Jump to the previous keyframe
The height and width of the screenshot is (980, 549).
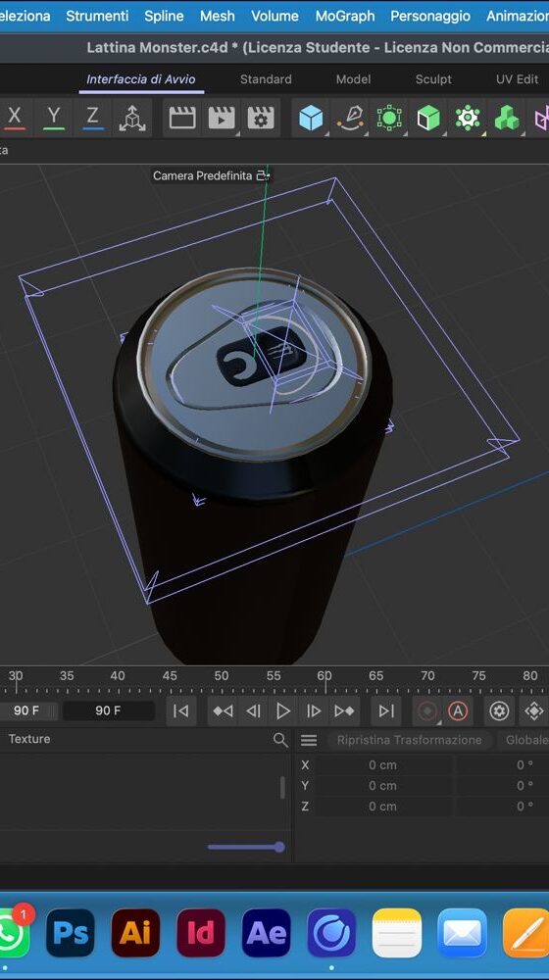click(223, 710)
